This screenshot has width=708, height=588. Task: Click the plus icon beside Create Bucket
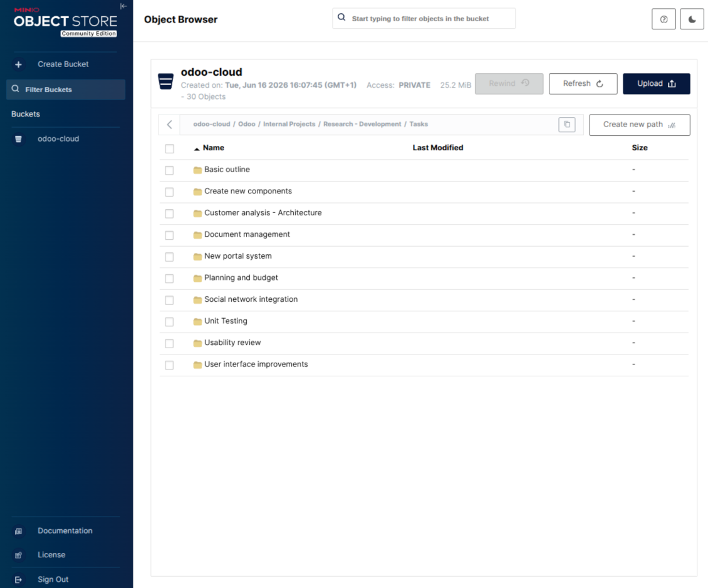(x=18, y=64)
